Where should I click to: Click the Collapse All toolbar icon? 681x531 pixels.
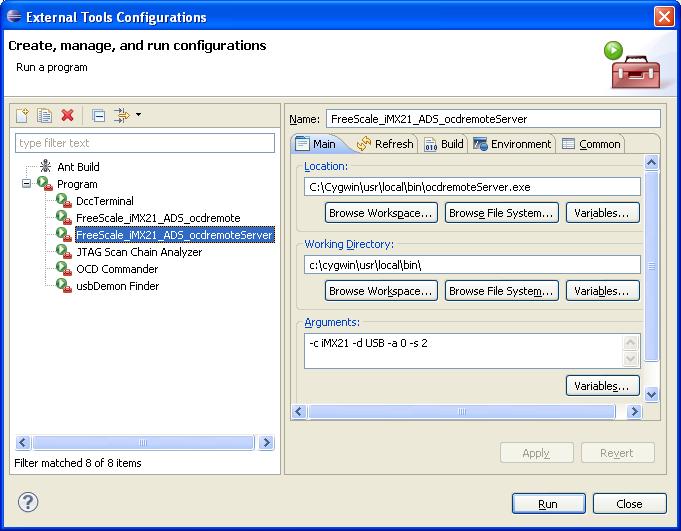coord(98,116)
